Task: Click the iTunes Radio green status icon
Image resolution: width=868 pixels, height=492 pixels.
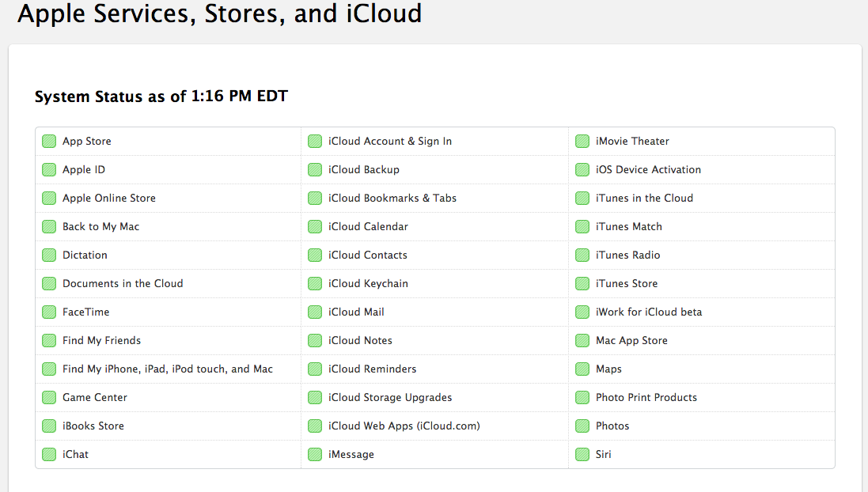Action: [582, 255]
